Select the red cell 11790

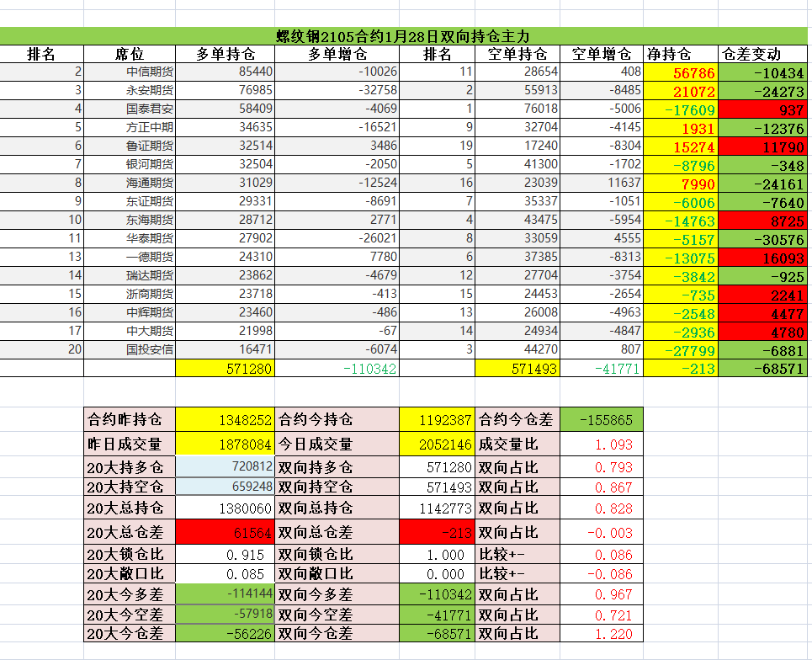pos(763,146)
